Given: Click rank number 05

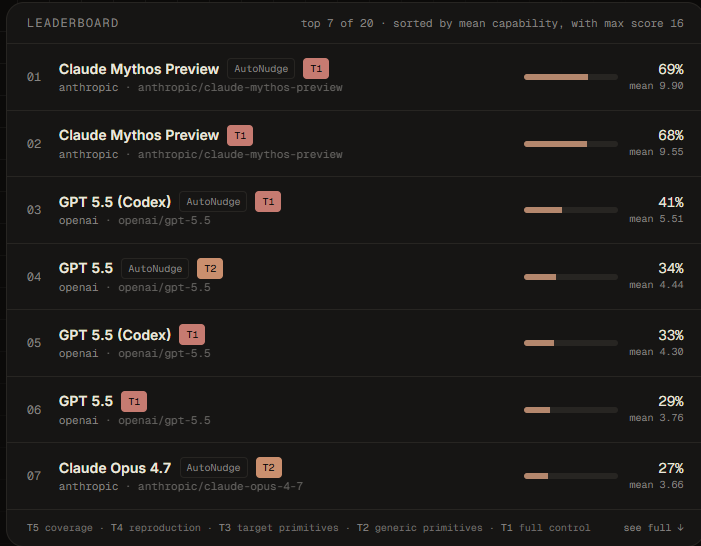Looking at the screenshot, I should pyautogui.click(x=34, y=343).
